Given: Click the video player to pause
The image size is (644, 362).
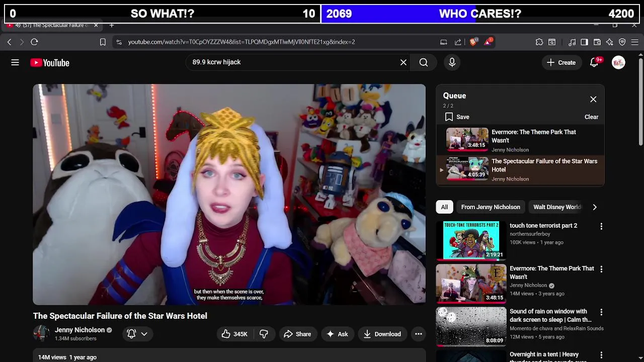Looking at the screenshot, I should (x=229, y=195).
